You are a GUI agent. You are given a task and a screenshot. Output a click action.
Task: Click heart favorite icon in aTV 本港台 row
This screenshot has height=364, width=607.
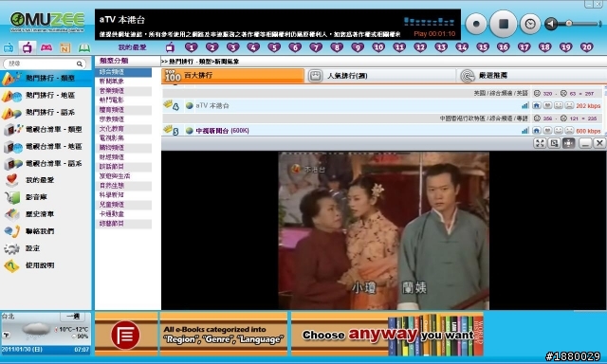click(547, 105)
